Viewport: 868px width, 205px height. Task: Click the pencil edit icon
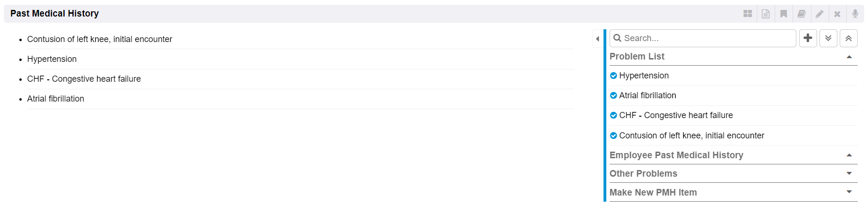[x=819, y=14]
